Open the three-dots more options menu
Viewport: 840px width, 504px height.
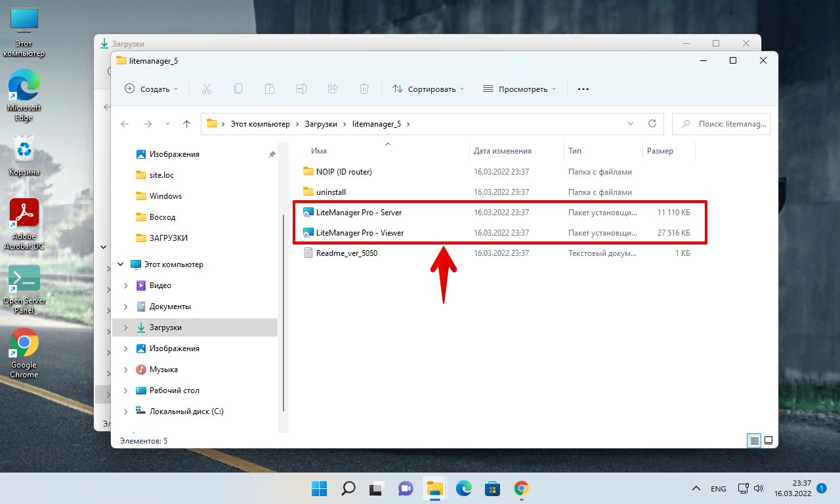pos(583,89)
